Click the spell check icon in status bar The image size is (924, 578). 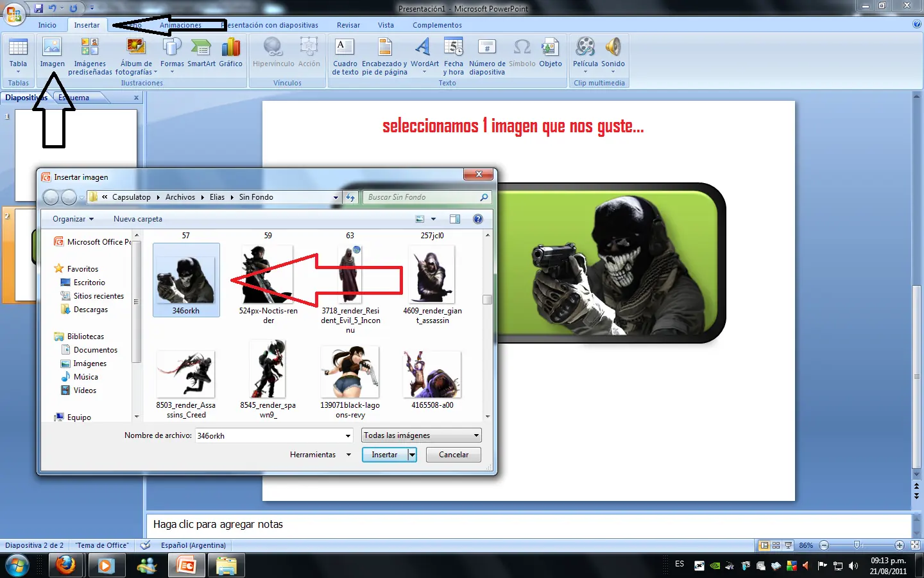(x=146, y=545)
